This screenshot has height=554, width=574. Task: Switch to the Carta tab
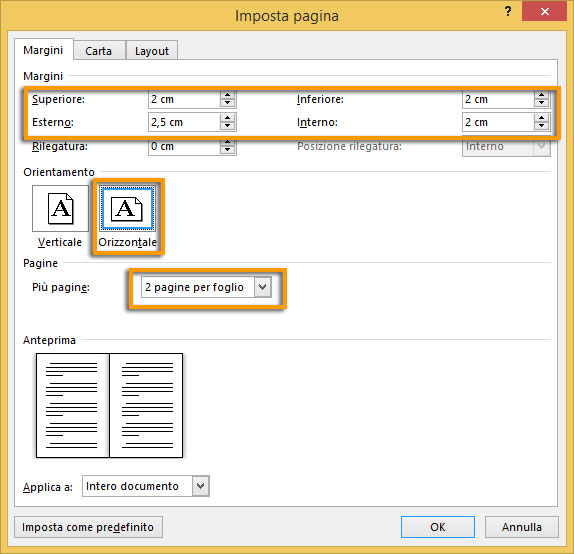(98, 51)
